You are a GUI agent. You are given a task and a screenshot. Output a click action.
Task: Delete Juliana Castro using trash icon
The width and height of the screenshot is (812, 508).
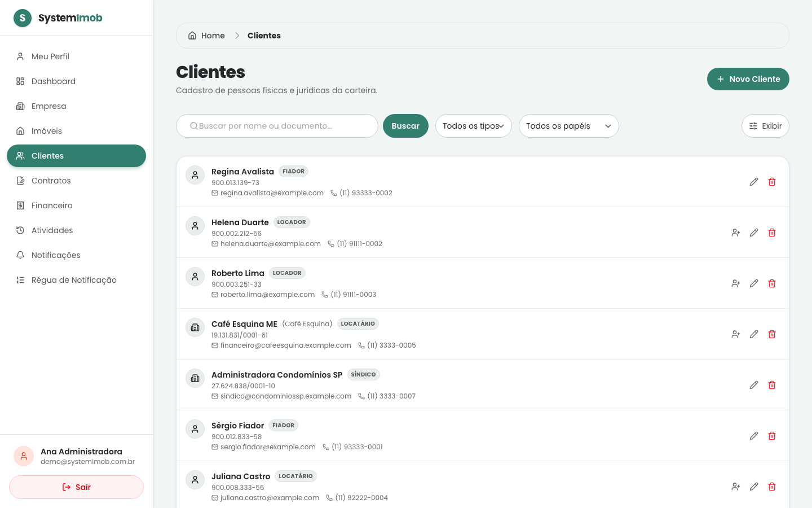tap(772, 487)
